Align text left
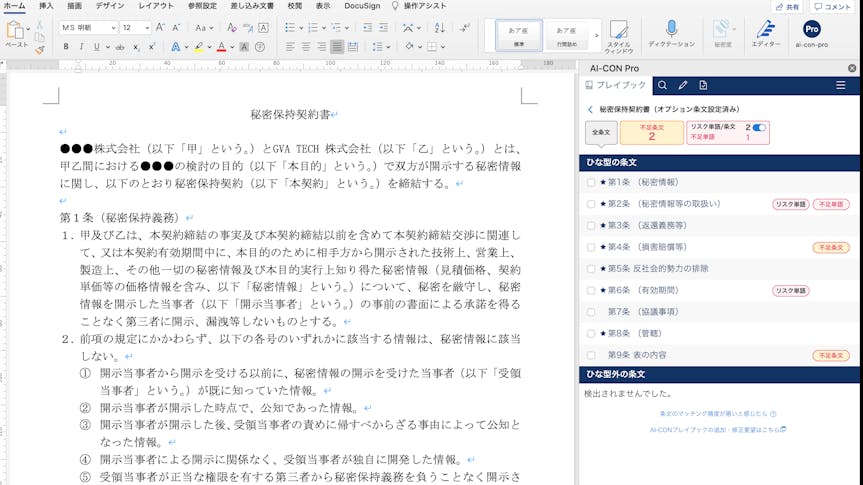This screenshot has width=863, height=485. 290,47
